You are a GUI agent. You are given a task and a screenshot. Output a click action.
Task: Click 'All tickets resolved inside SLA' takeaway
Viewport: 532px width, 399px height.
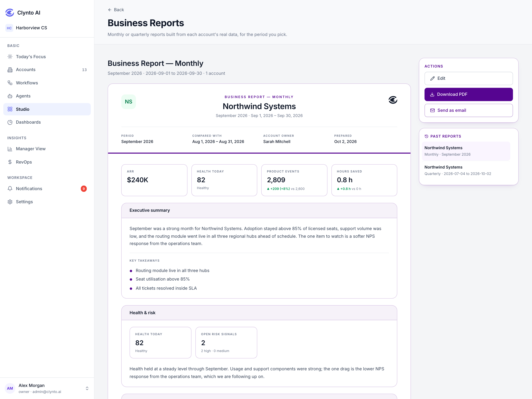pos(166,288)
